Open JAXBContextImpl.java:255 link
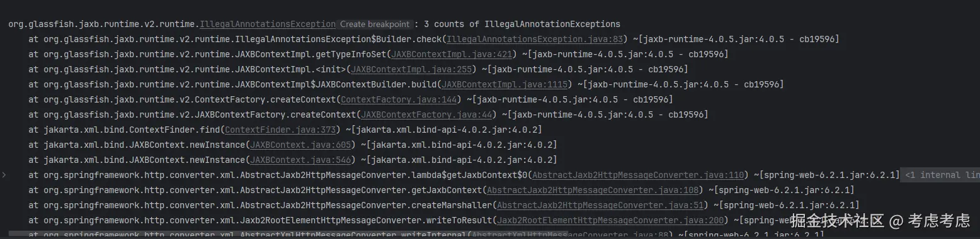980x239 pixels. (411, 70)
